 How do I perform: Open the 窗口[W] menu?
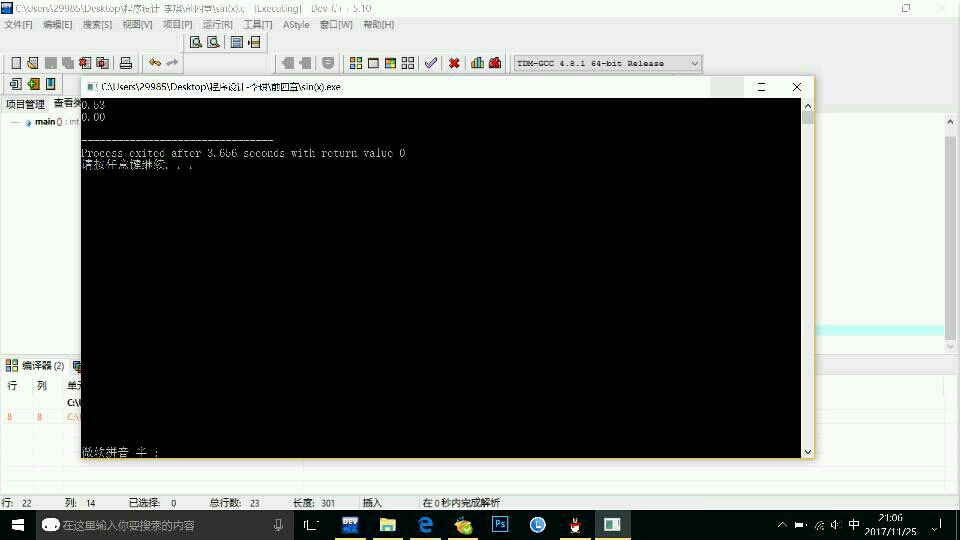(x=336, y=24)
